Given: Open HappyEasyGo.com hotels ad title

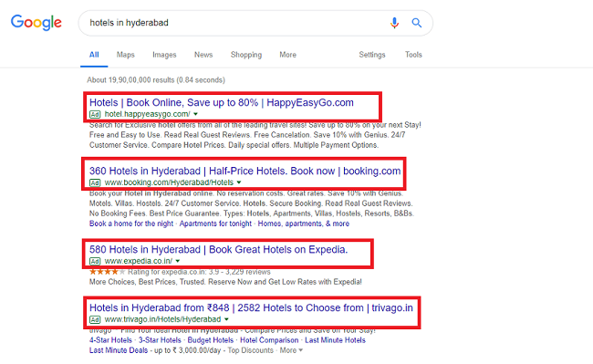Looking at the screenshot, I should point(222,102).
